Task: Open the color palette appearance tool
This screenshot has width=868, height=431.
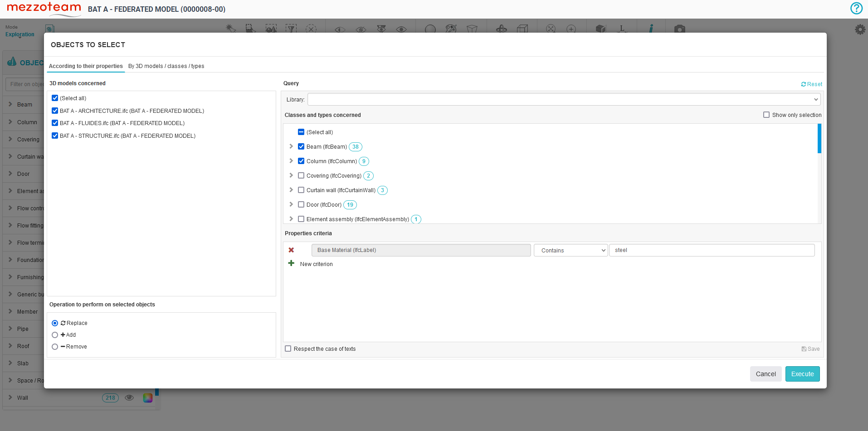Action: [x=451, y=29]
